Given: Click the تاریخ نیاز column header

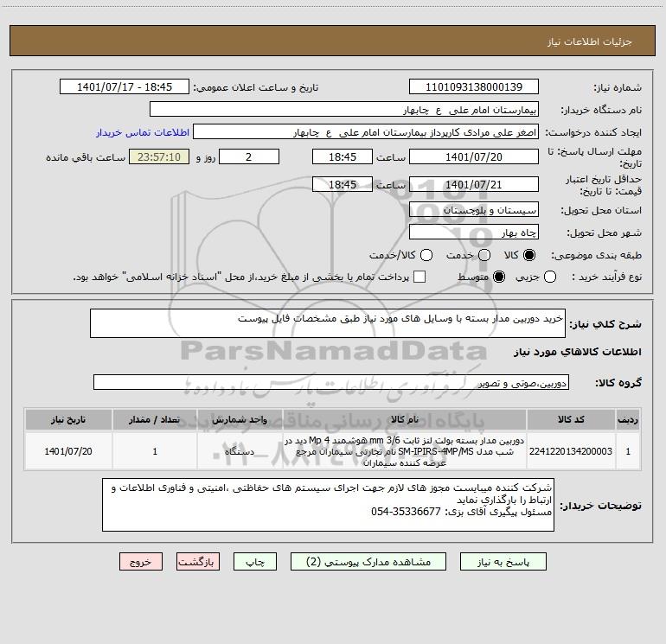Looking at the screenshot, I should click(68, 419).
